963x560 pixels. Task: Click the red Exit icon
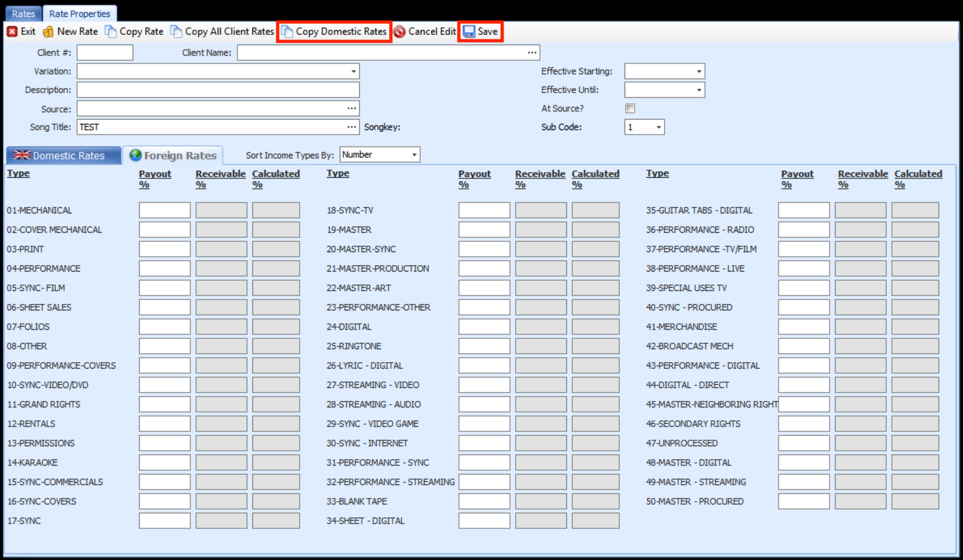12,32
